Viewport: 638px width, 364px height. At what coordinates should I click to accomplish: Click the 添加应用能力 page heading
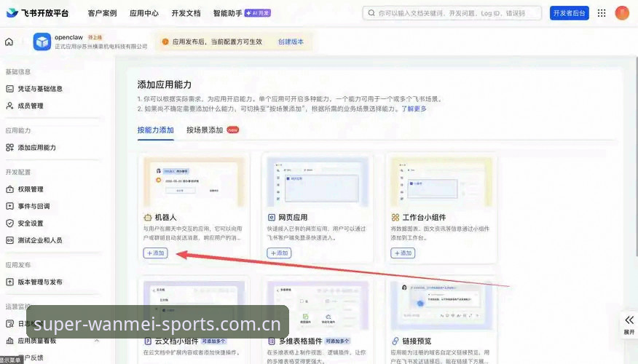click(x=165, y=84)
